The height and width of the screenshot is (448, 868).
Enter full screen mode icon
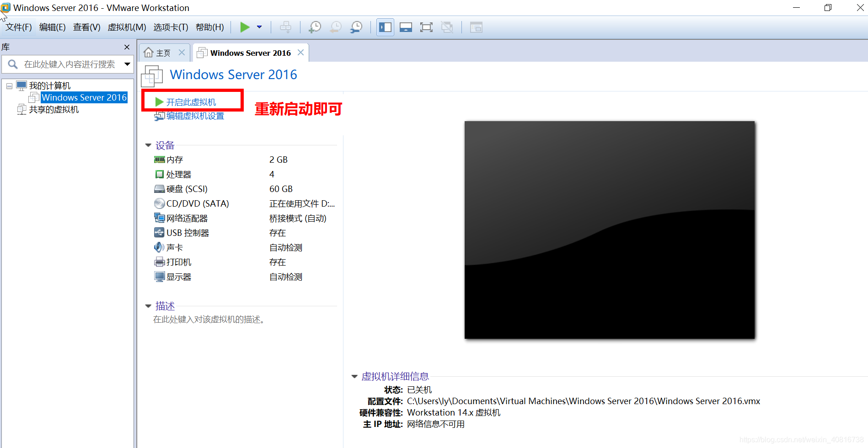(426, 27)
